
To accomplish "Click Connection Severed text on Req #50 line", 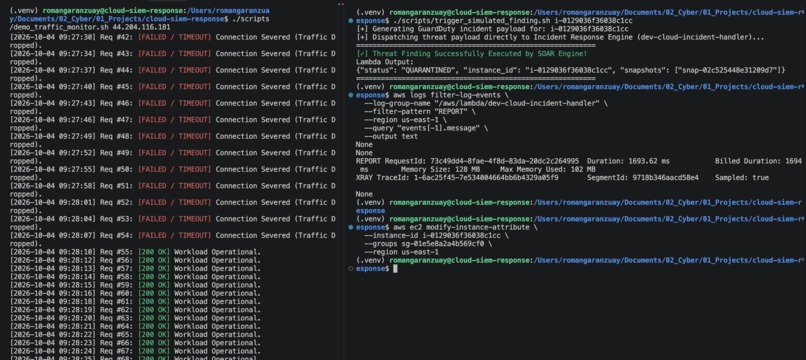I will click(252, 169).
